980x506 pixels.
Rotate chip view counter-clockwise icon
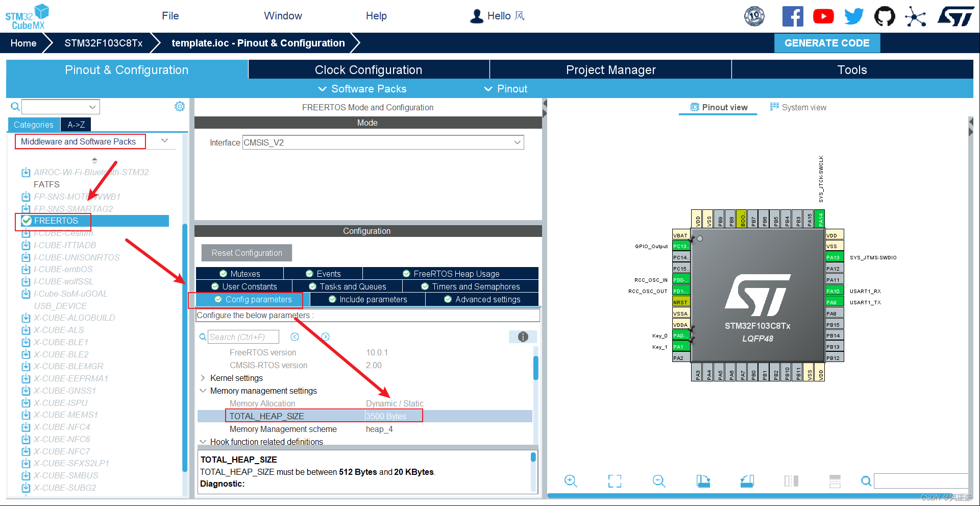tap(747, 481)
